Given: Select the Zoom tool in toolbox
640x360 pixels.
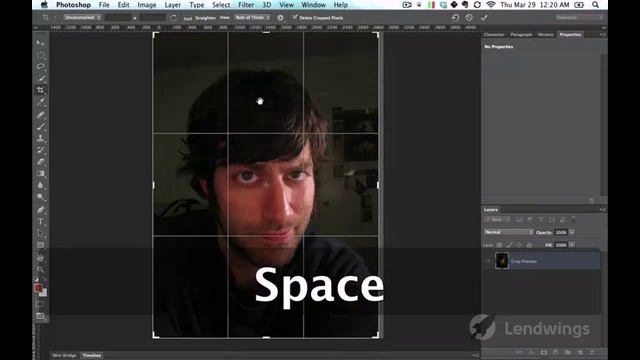Looking at the screenshot, I should point(40,269).
